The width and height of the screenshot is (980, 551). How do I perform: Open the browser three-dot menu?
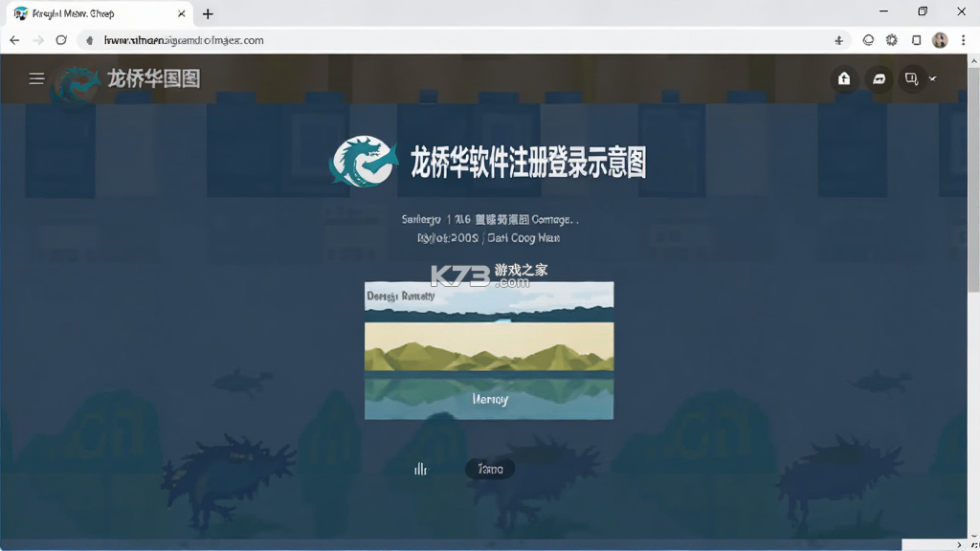click(963, 40)
